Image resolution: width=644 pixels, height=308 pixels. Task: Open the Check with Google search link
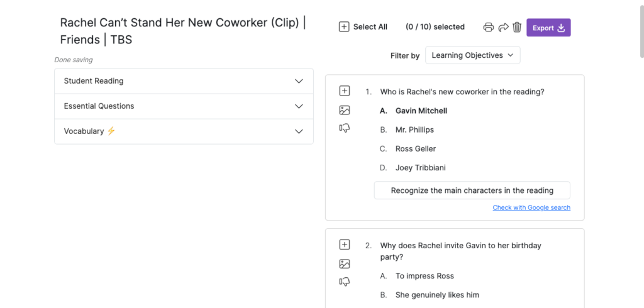[x=531, y=207]
